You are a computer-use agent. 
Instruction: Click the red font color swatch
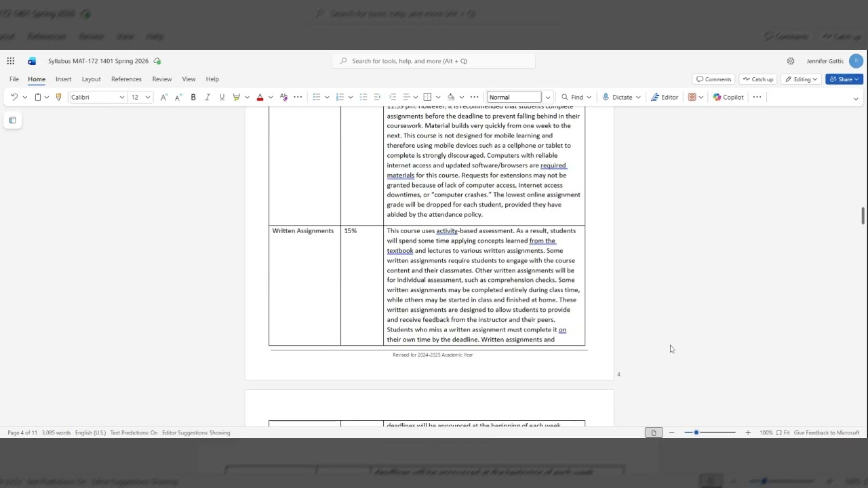(x=260, y=97)
